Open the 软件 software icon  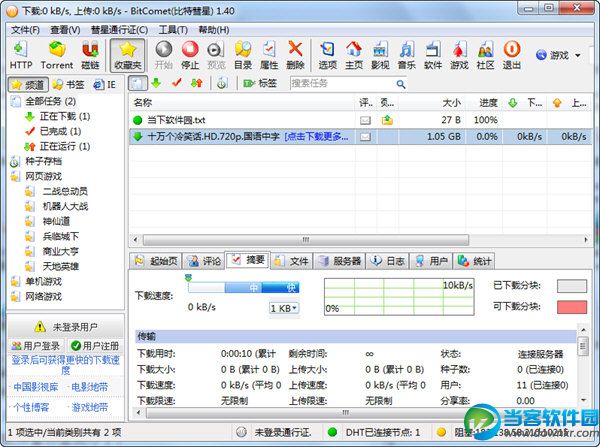433,55
